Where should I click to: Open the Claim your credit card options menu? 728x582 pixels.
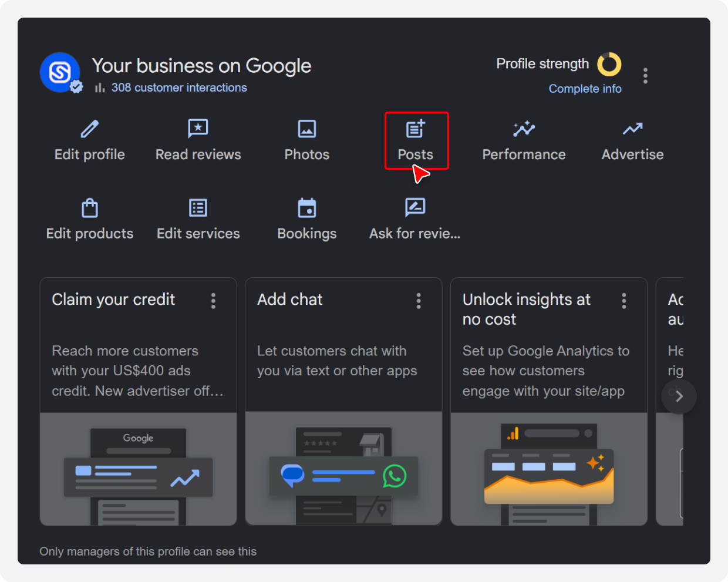213,301
